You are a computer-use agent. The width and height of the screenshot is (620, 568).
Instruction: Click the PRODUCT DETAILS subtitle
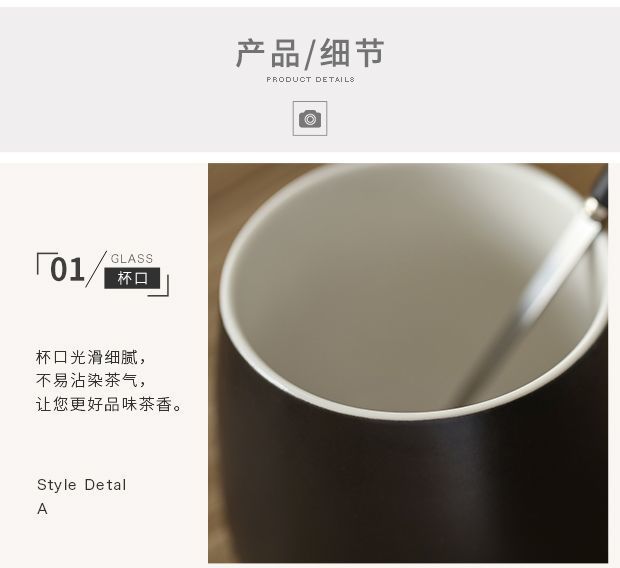[310, 80]
